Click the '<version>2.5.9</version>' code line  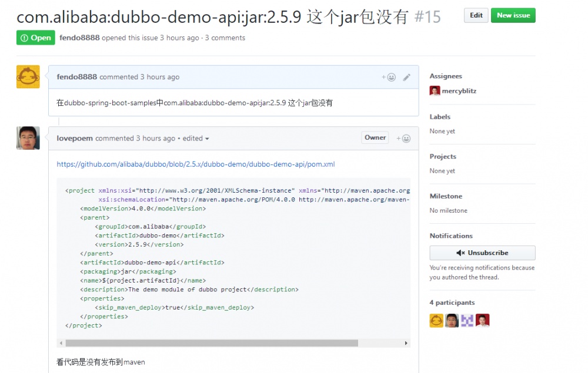coord(139,244)
